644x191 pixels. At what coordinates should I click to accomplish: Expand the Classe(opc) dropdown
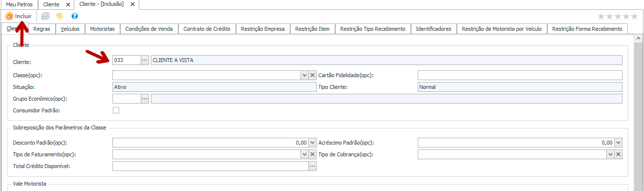pos(304,75)
